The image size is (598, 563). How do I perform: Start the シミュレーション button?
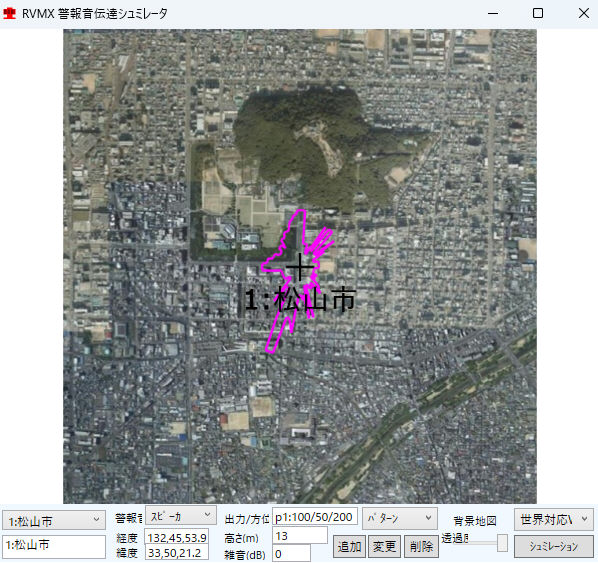554,546
